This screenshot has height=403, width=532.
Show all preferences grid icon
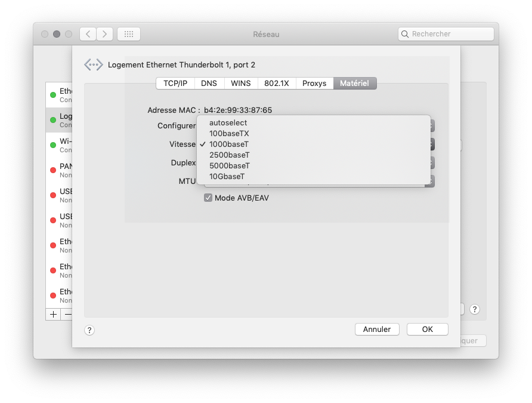tap(129, 34)
